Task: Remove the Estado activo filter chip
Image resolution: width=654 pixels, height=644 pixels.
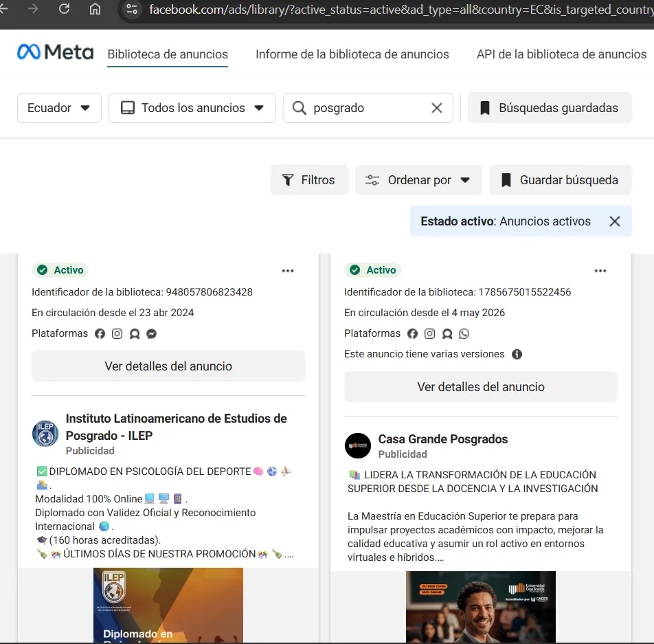Action: (614, 221)
